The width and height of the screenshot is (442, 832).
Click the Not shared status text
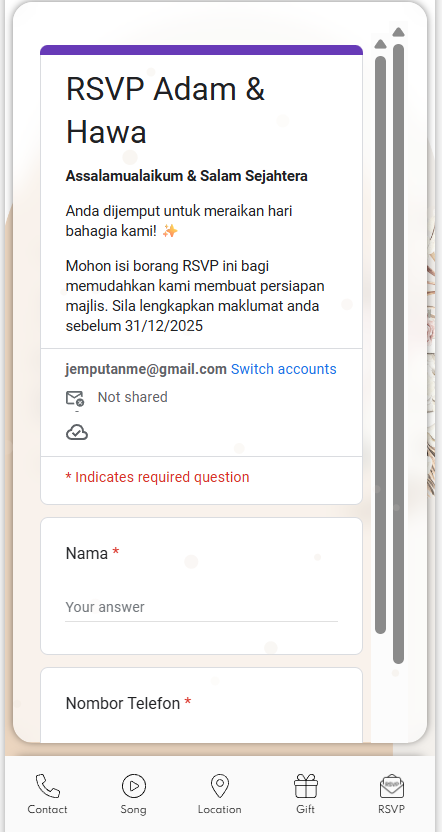tap(133, 397)
